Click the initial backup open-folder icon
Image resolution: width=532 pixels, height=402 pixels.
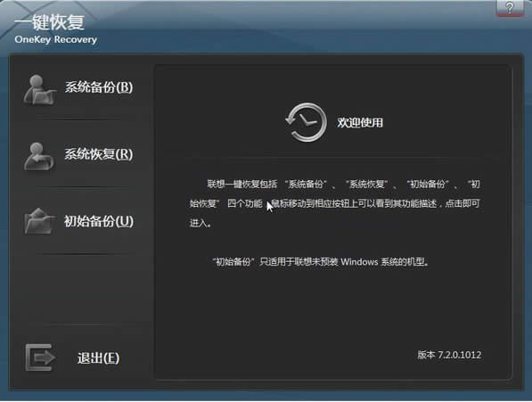click(x=39, y=221)
